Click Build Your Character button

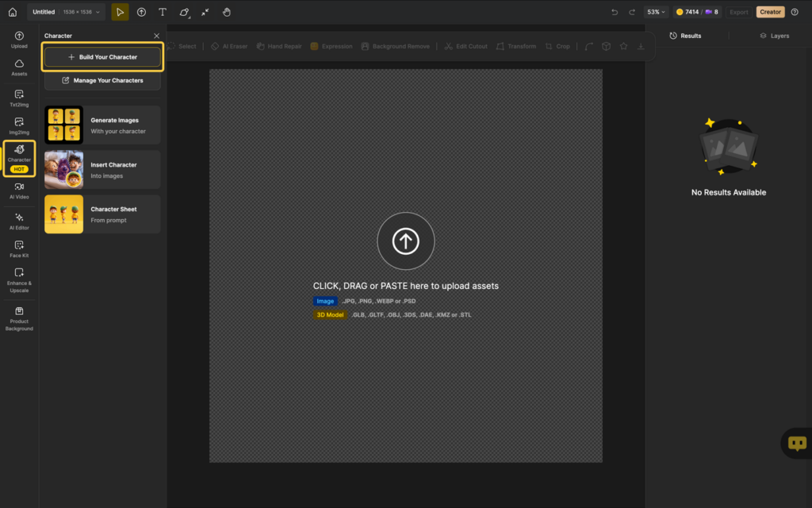tap(102, 57)
